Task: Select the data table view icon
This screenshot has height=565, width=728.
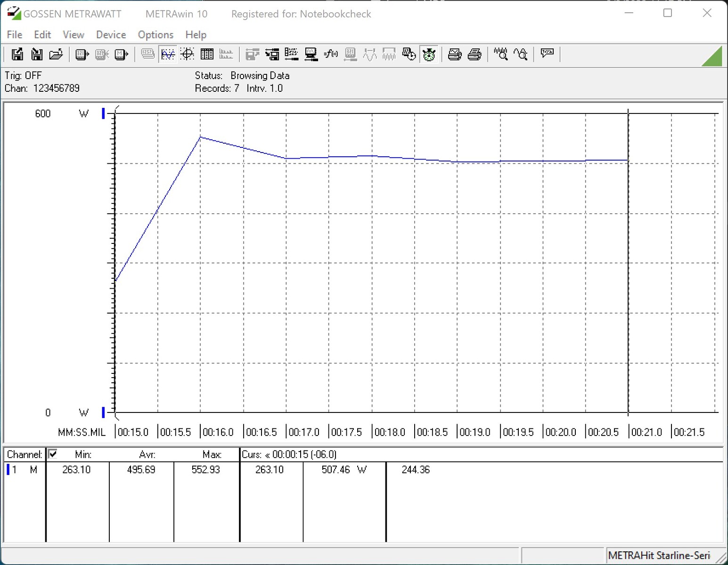Action: pos(207,55)
